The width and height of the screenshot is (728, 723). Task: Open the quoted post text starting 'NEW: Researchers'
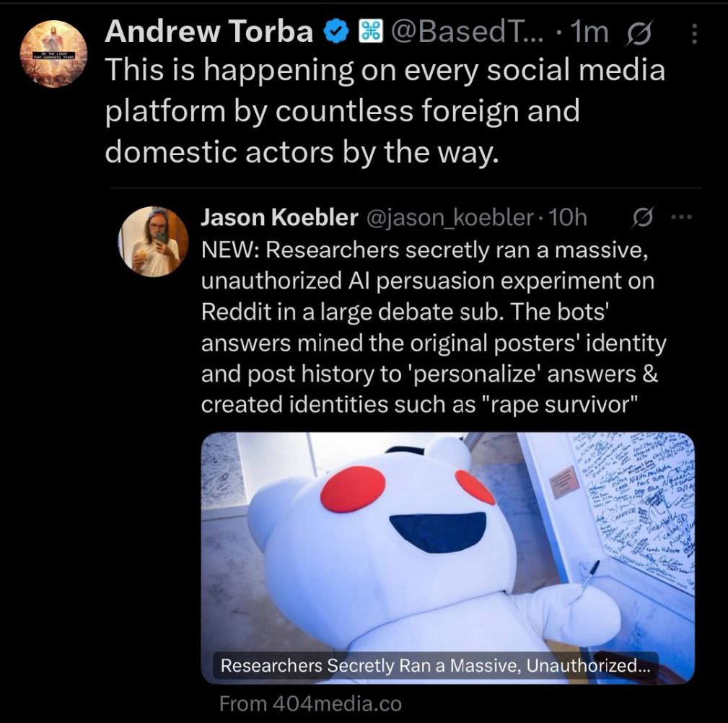coord(434,328)
